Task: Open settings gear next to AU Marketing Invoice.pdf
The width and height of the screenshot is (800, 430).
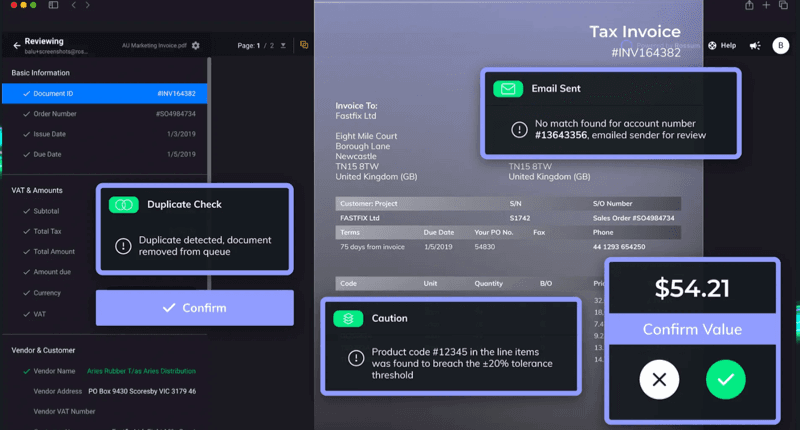Action: (196, 45)
